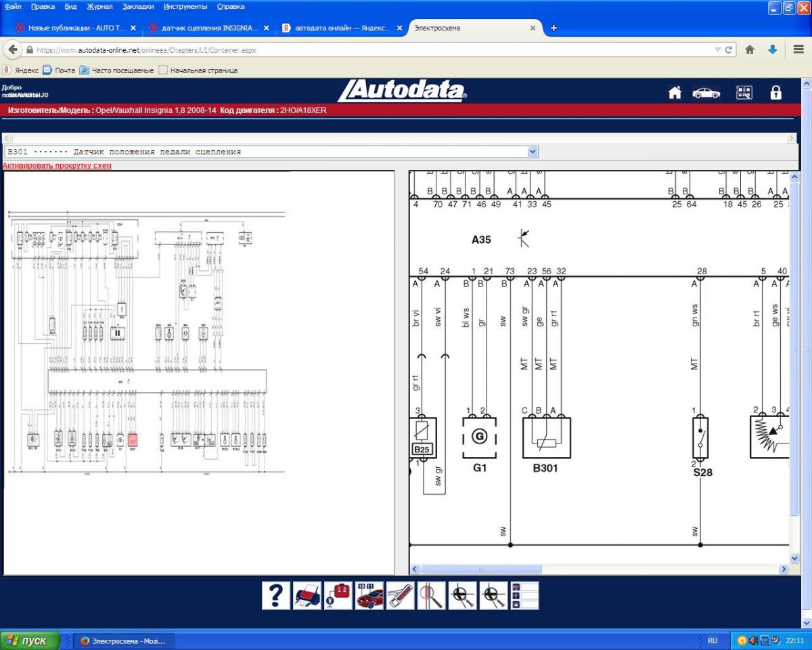
Task: Click the second crosshair zoom icon
Action: (x=494, y=595)
